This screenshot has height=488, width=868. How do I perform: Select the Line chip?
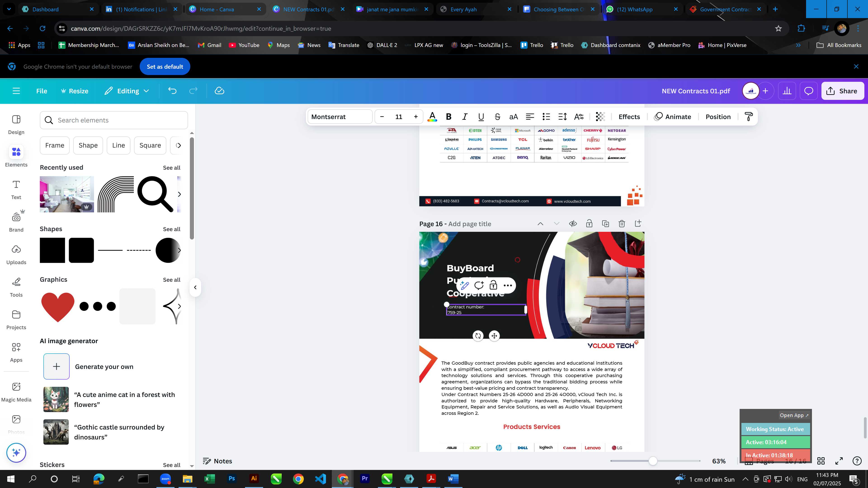(119, 145)
